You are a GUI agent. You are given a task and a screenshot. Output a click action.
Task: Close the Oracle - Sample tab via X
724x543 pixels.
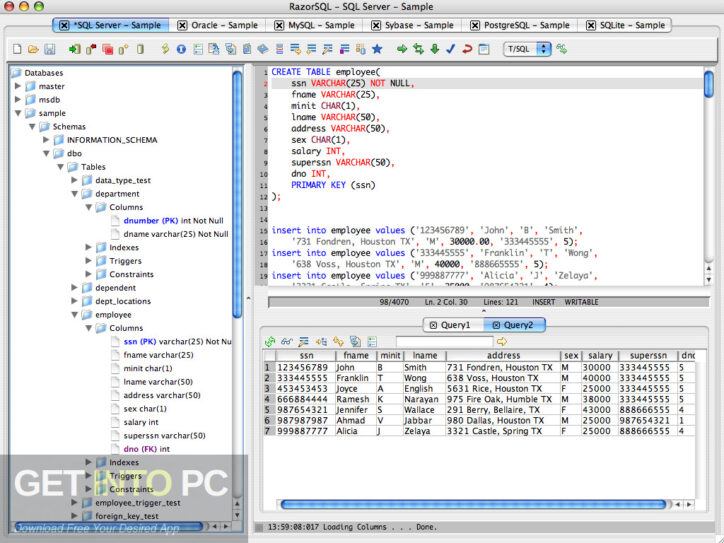pyautogui.click(x=182, y=25)
